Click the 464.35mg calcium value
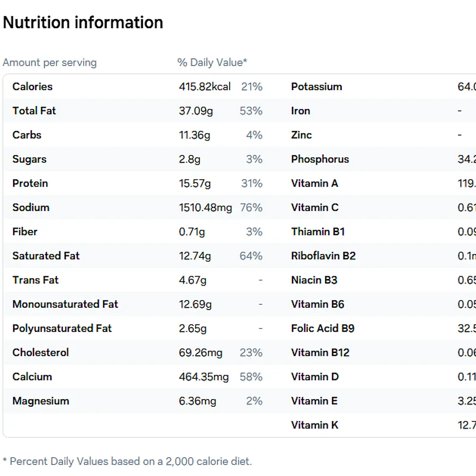Screen dimensions: 476x476 point(204,377)
